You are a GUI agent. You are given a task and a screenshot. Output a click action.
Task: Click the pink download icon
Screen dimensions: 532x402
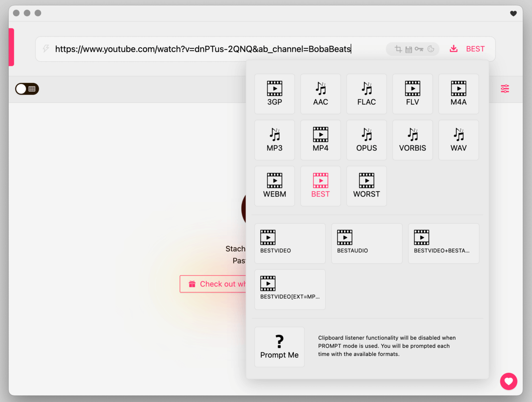click(x=454, y=49)
